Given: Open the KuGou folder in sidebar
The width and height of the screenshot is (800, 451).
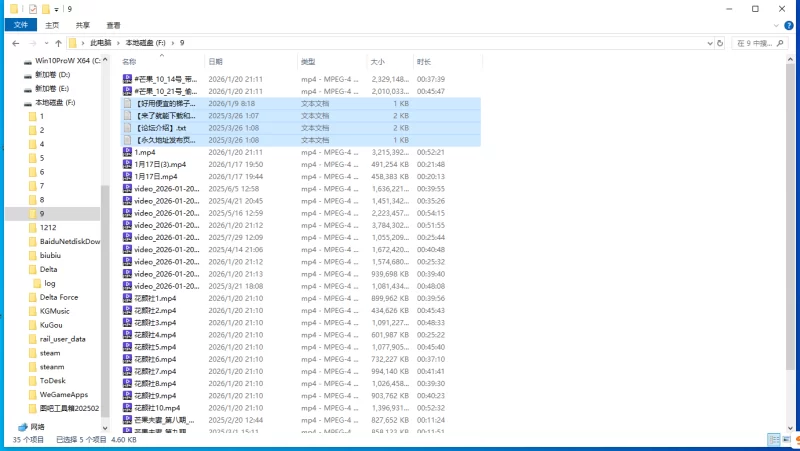Looking at the screenshot, I should (49, 325).
